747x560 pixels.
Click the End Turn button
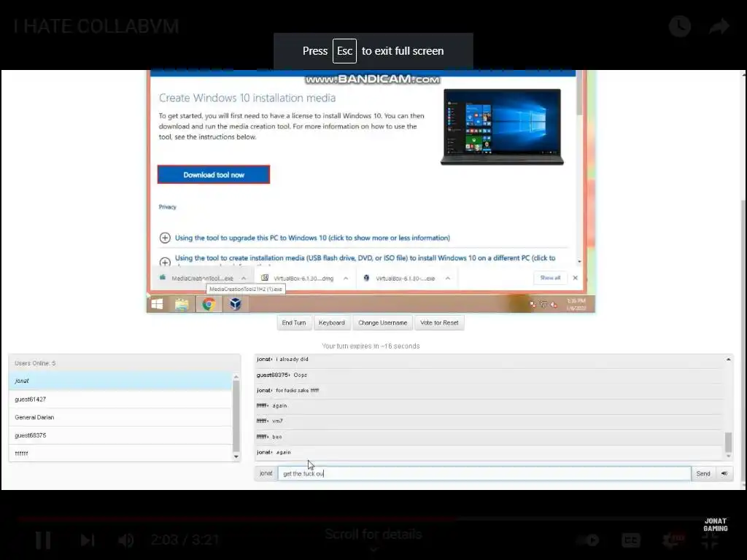point(294,323)
